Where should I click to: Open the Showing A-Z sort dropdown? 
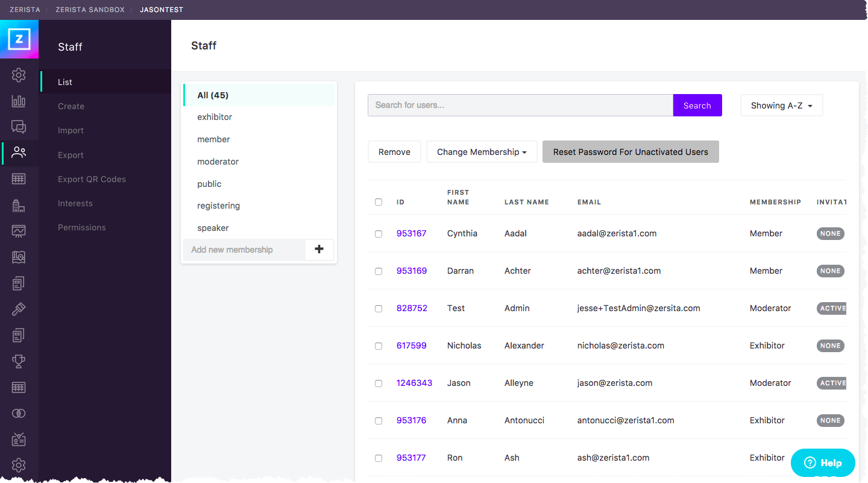(x=781, y=106)
